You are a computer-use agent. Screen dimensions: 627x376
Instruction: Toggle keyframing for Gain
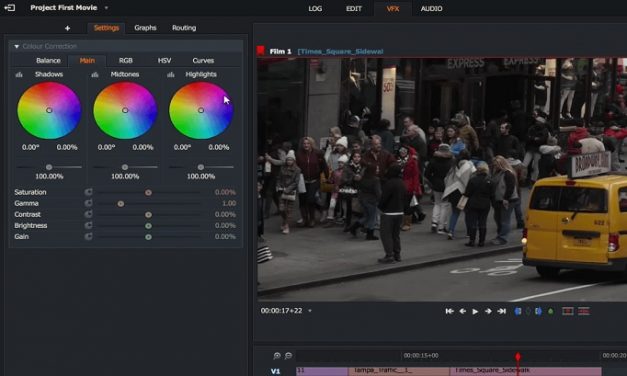coord(88,236)
